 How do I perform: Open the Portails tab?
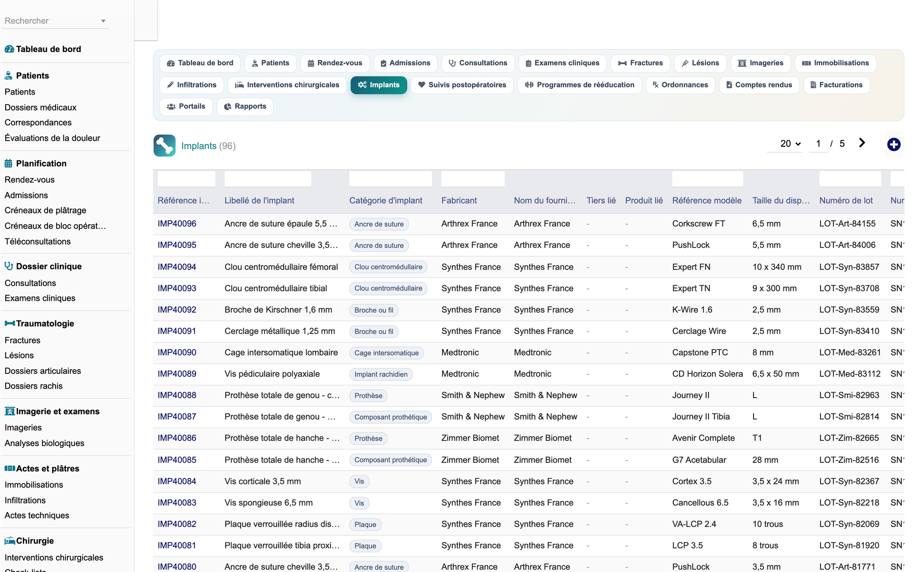[x=186, y=106]
